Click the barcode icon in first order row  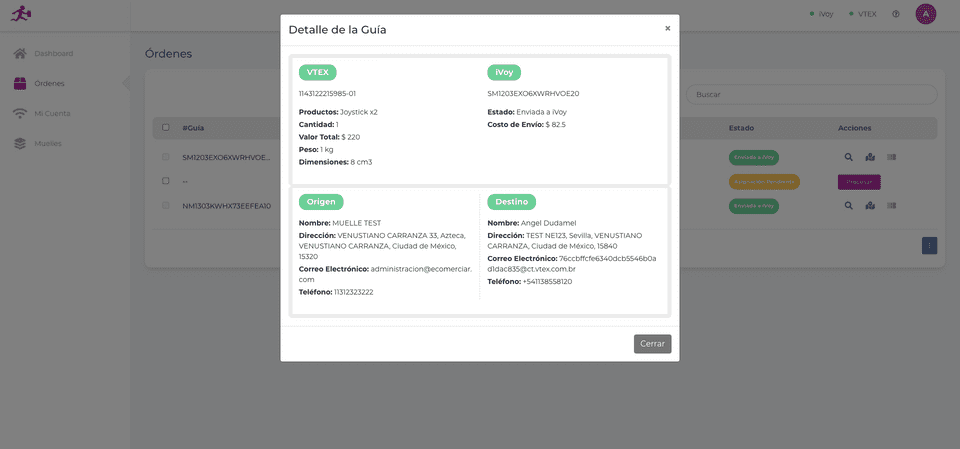tap(891, 157)
